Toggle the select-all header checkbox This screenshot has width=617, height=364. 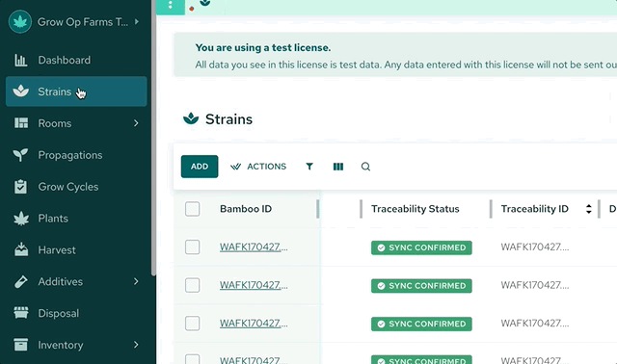193,209
